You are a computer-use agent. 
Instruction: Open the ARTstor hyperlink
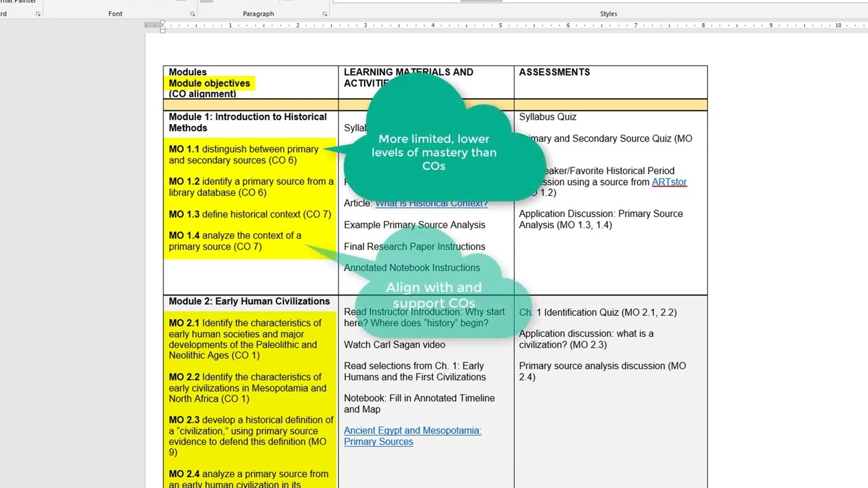click(x=669, y=182)
